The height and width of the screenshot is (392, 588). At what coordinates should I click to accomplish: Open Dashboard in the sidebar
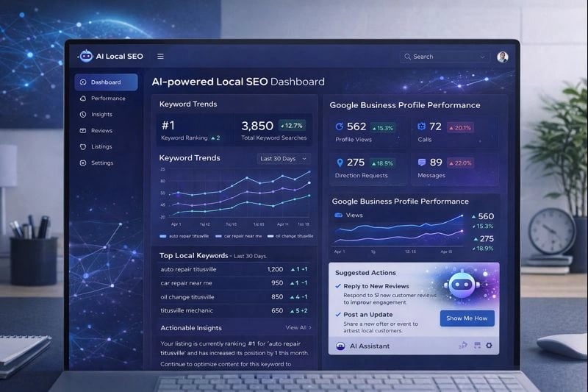(x=106, y=82)
